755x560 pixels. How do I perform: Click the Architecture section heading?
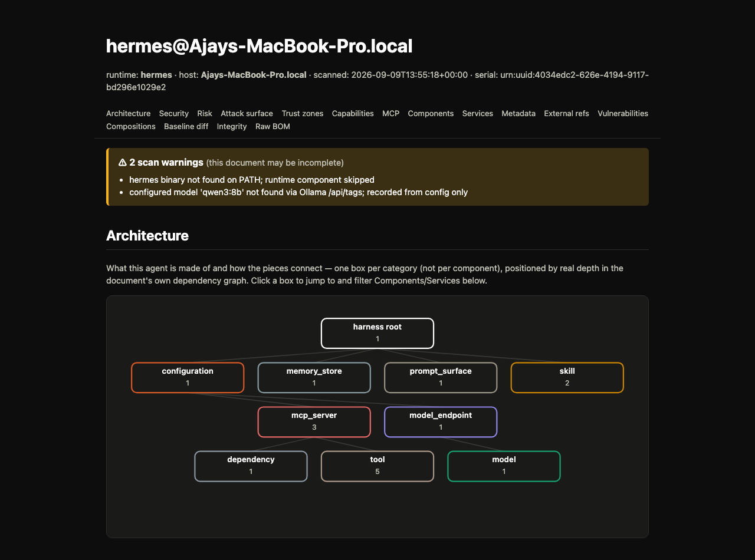[x=147, y=236]
